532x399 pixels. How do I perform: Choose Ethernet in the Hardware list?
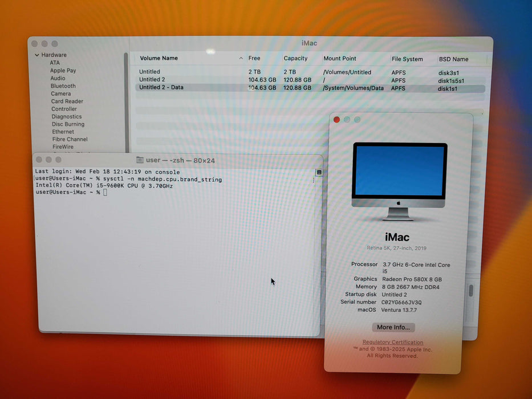(x=63, y=132)
